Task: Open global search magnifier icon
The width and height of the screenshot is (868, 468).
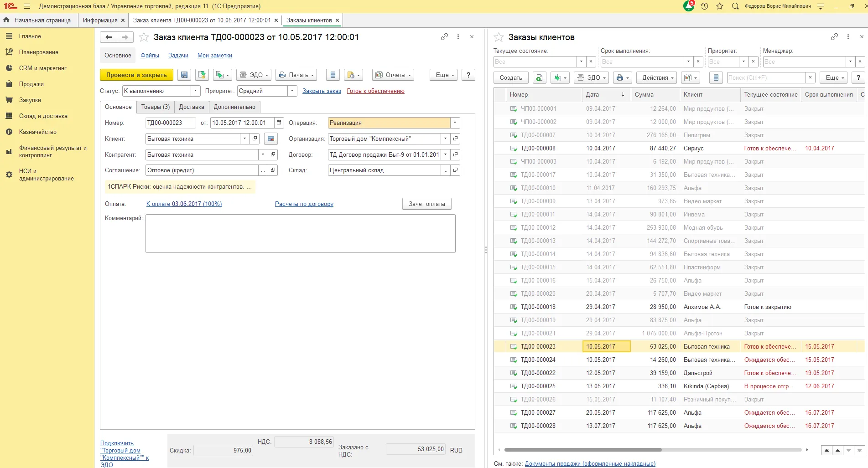Action: pos(735,6)
